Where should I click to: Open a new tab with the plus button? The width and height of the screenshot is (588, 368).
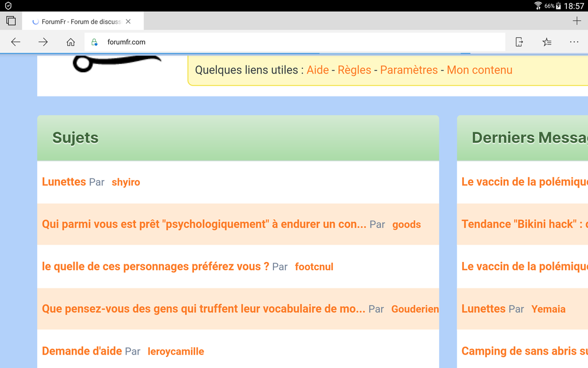click(576, 20)
